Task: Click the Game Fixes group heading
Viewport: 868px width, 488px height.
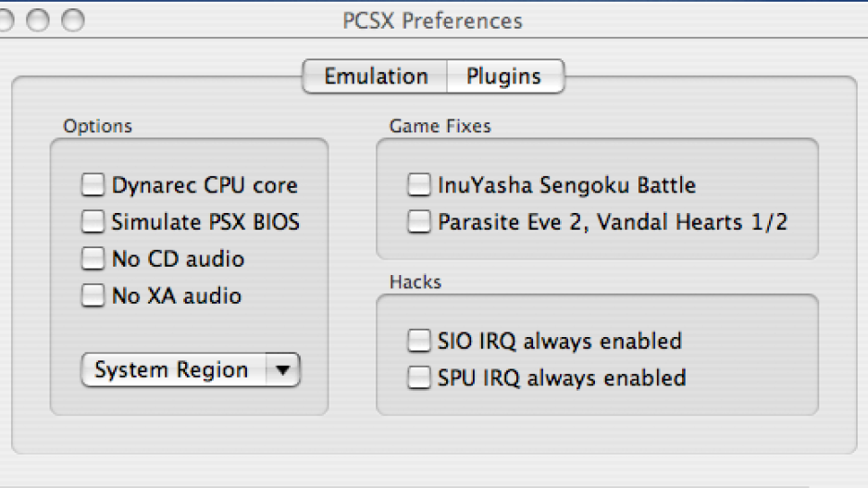Action: (x=440, y=126)
